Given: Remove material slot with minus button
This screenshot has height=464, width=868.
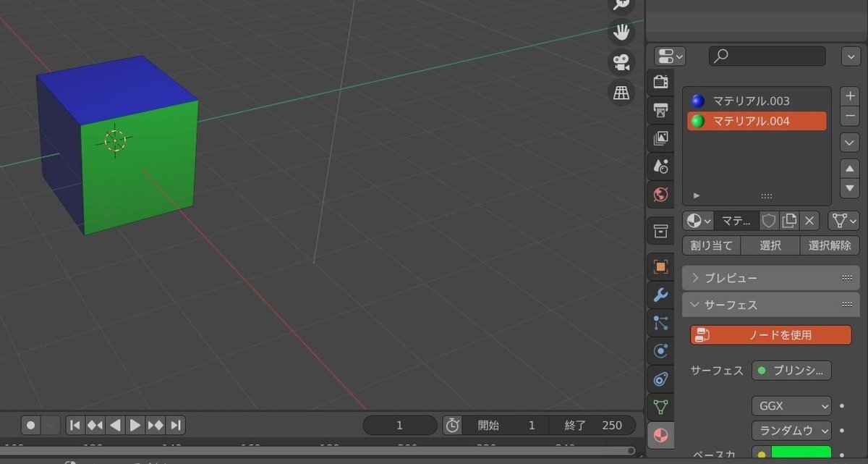Looking at the screenshot, I should (850, 116).
